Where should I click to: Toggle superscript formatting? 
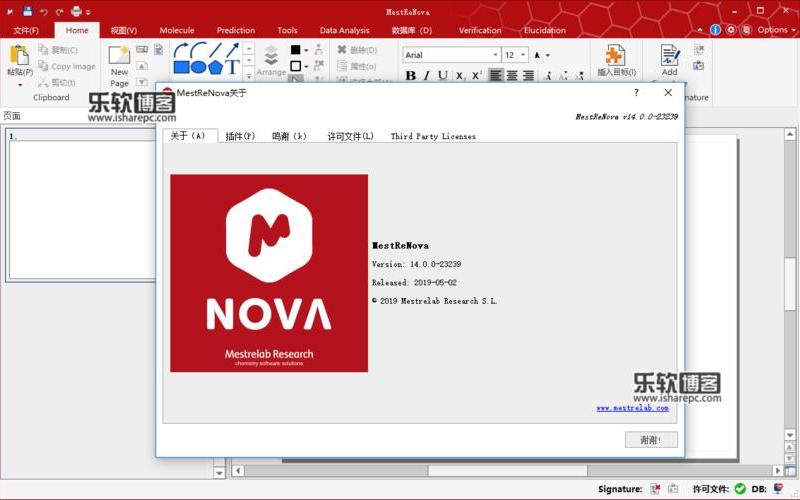coord(476,76)
